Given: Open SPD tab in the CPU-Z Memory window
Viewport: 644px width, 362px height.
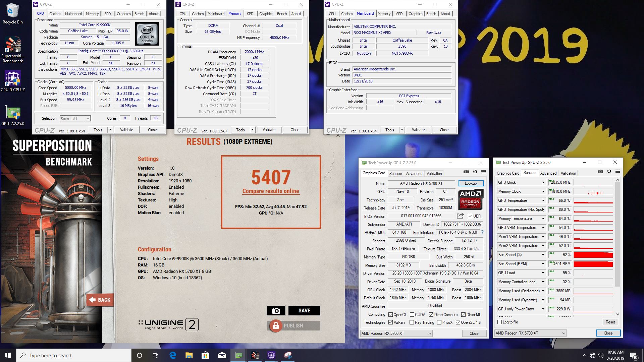Looking at the screenshot, I should pyautogui.click(x=250, y=14).
